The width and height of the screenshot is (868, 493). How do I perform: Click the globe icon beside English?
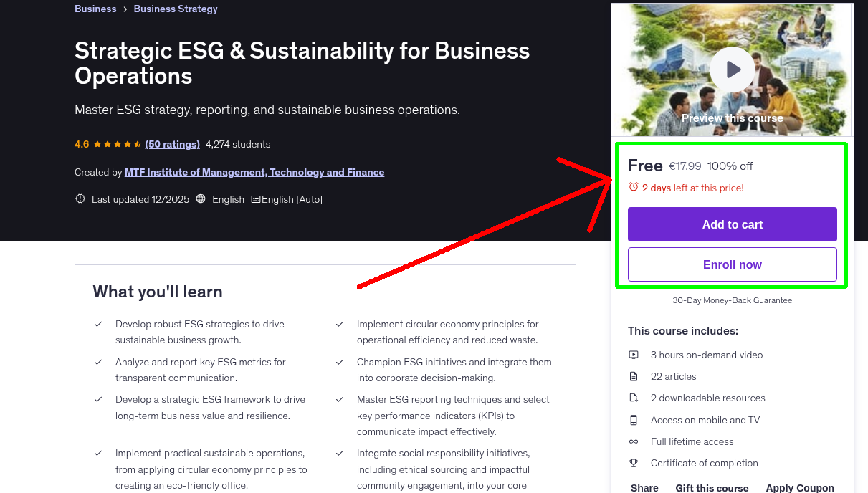(202, 199)
